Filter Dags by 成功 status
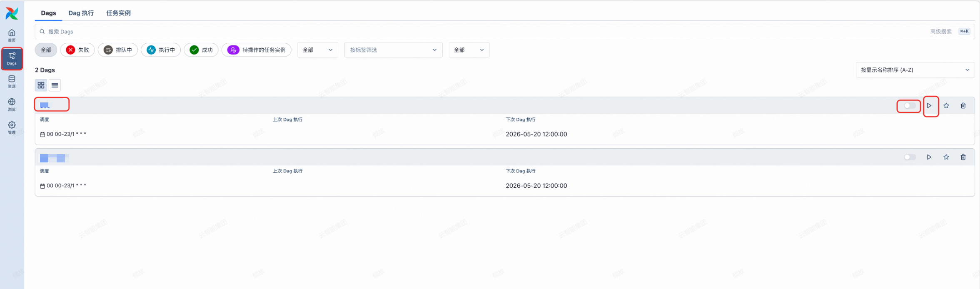Screen dimensions: 980x289 (201, 50)
